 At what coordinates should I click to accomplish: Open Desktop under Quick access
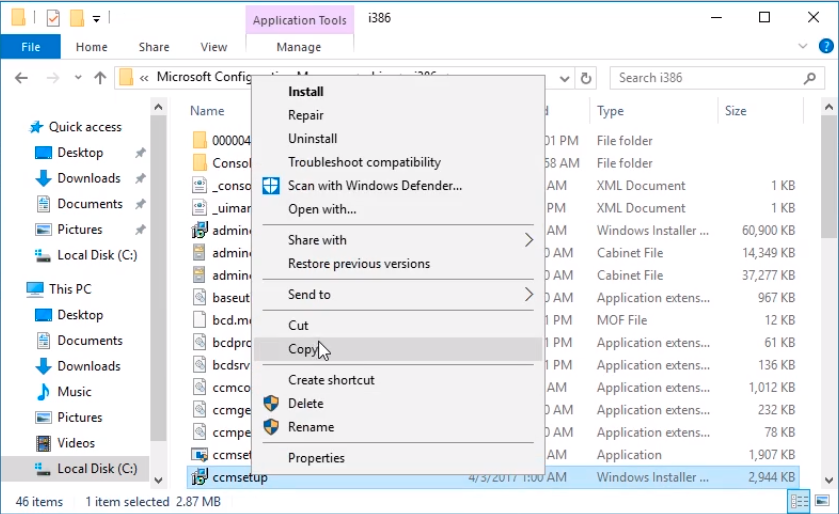80,152
